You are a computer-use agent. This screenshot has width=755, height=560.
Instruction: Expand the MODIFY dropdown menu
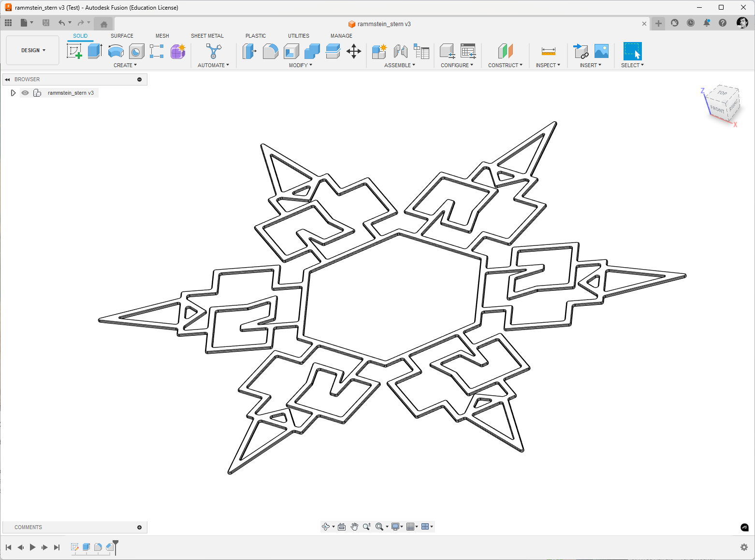tap(301, 65)
